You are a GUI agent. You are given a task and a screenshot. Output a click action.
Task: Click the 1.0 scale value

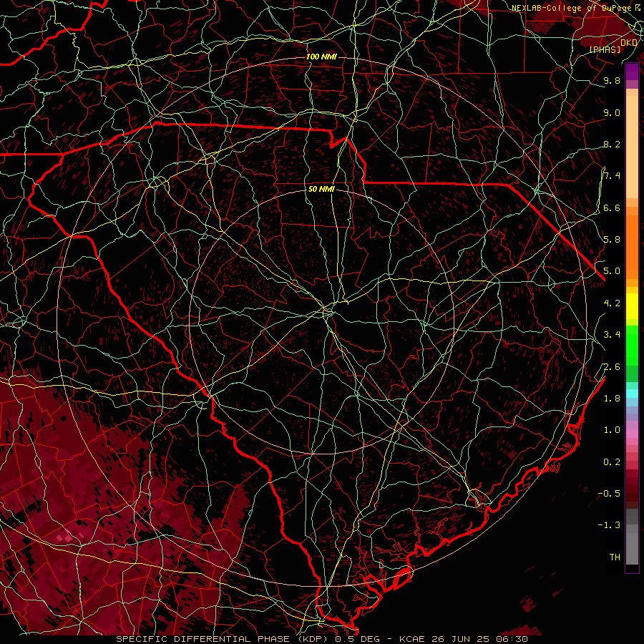[612, 430]
